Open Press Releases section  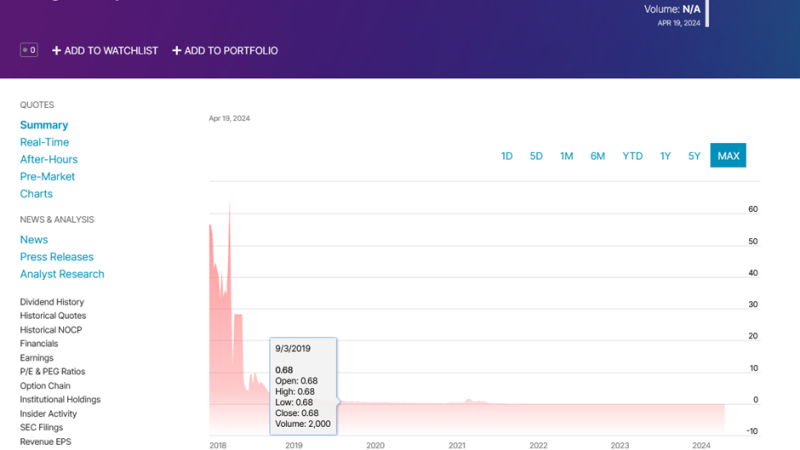click(56, 257)
